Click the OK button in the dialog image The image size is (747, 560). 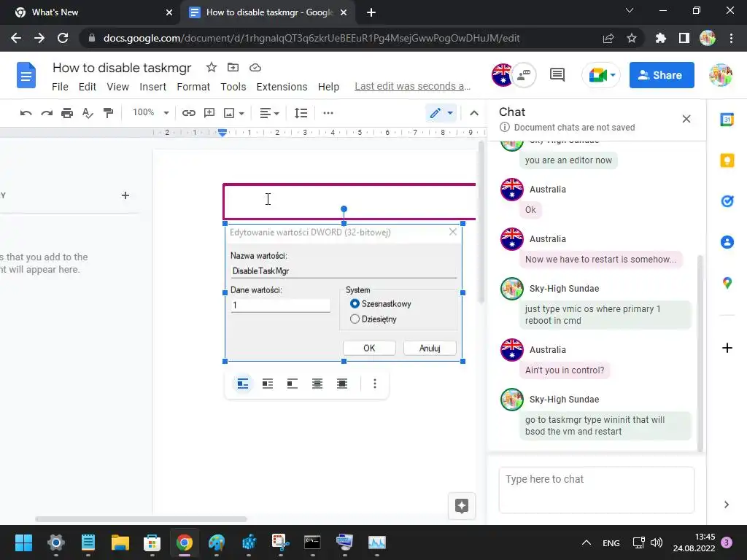(x=369, y=348)
